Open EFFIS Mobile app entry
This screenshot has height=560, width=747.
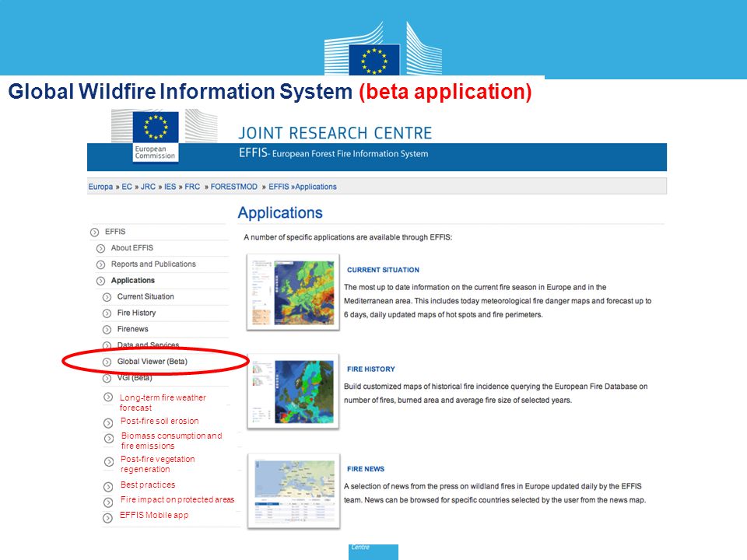154,515
